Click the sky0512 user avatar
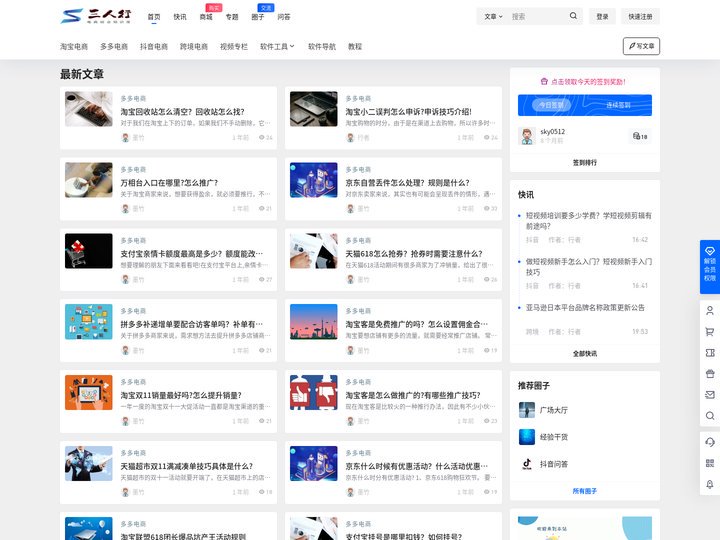This screenshot has height=540, width=720. pos(527,136)
